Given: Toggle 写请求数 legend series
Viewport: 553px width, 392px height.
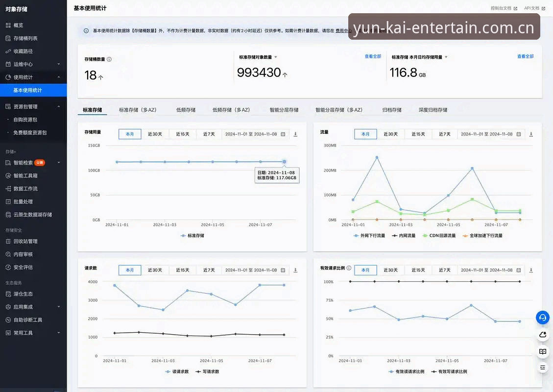Looking at the screenshot, I should pos(207,371).
